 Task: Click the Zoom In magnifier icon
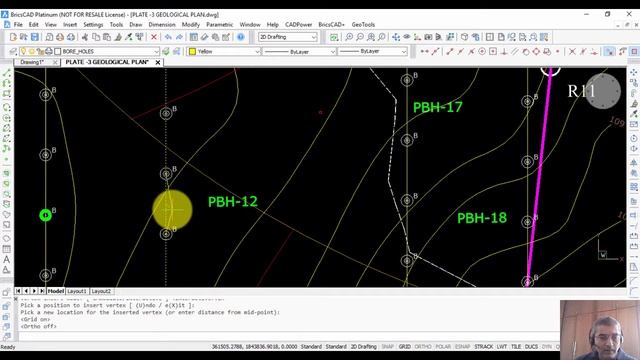349,37
